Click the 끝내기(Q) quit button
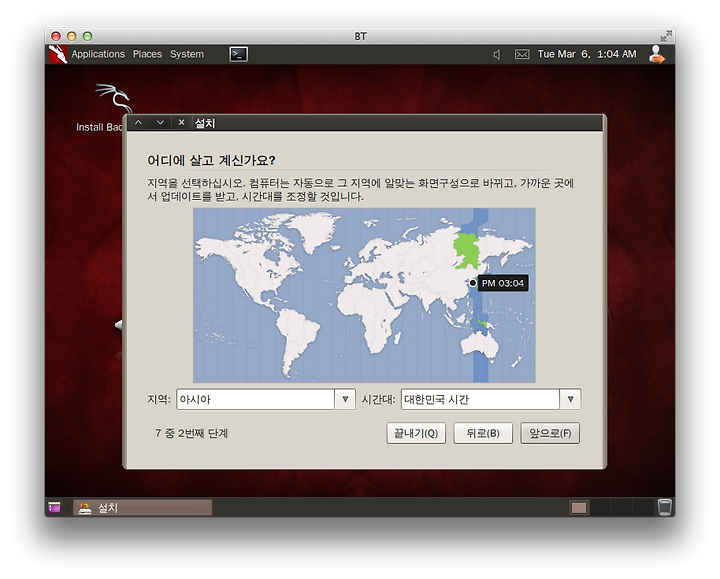The width and height of the screenshot is (720, 579). (416, 433)
